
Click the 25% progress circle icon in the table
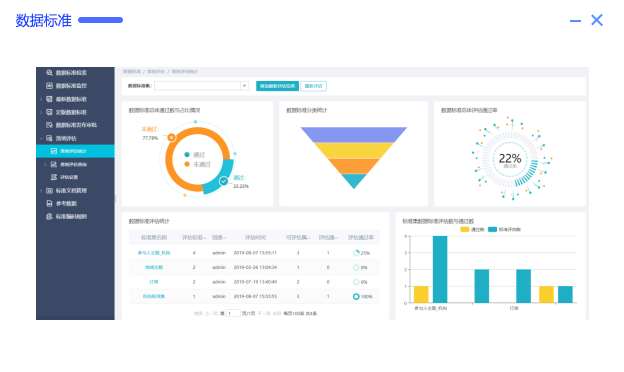coord(356,253)
